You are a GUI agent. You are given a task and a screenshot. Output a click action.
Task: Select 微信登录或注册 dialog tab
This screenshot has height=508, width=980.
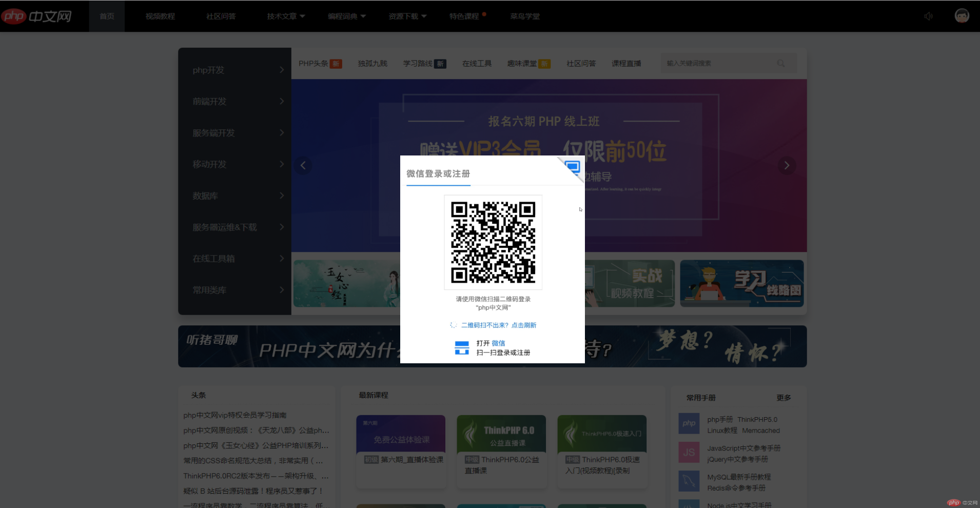[438, 174]
